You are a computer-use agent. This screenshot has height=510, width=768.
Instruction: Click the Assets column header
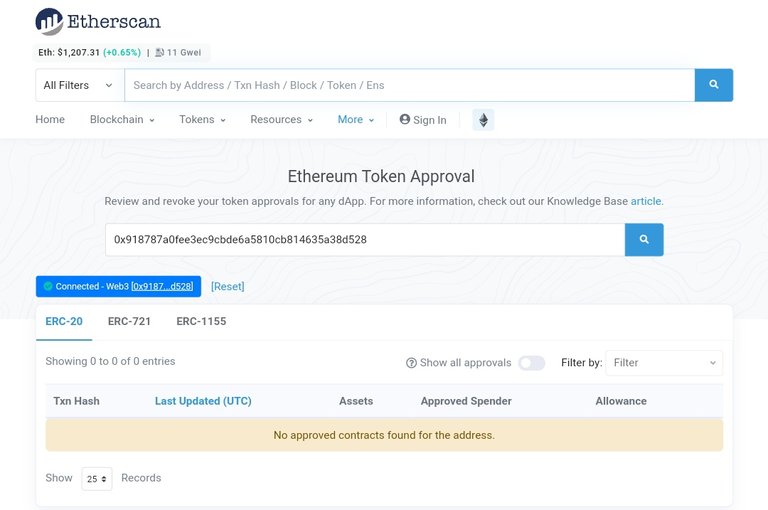(x=356, y=401)
